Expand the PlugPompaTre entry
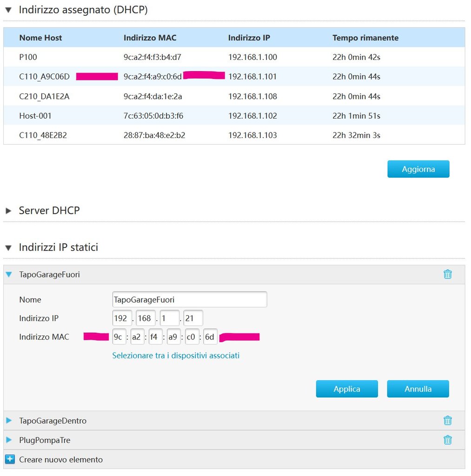 pos(9,440)
